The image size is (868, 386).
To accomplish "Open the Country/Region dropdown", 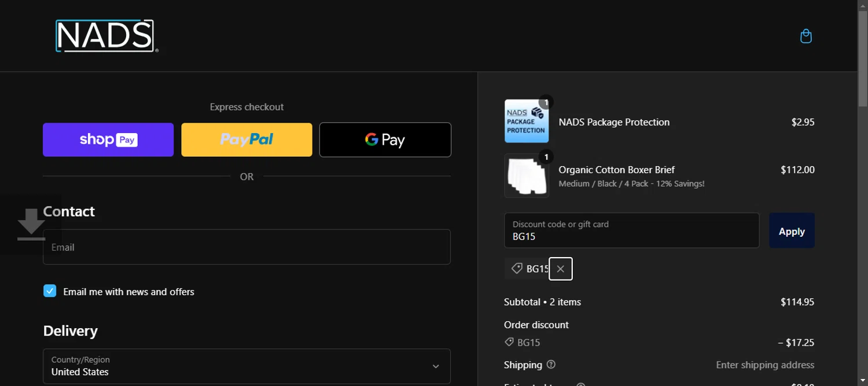I will pyautogui.click(x=247, y=366).
